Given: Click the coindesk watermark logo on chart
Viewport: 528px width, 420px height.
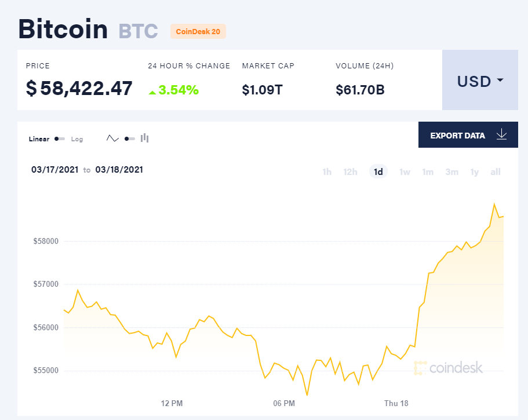Looking at the screenshot, I should [x=449, y=367].
